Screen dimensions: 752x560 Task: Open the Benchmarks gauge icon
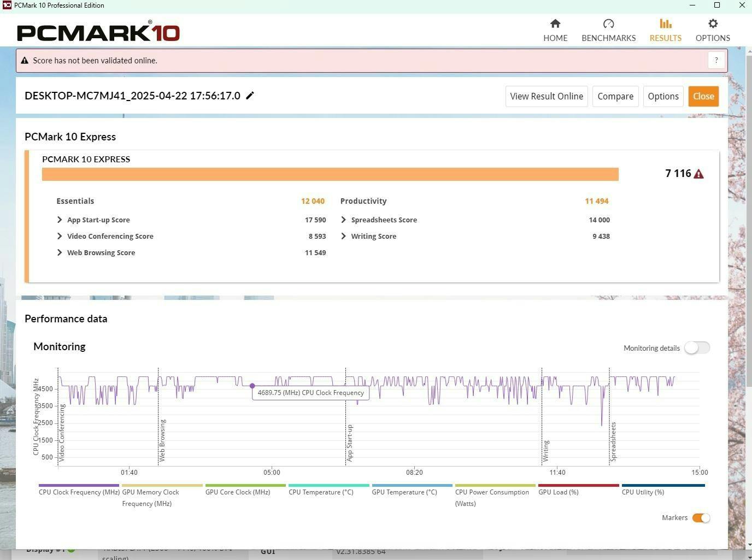tap(608, 23)
